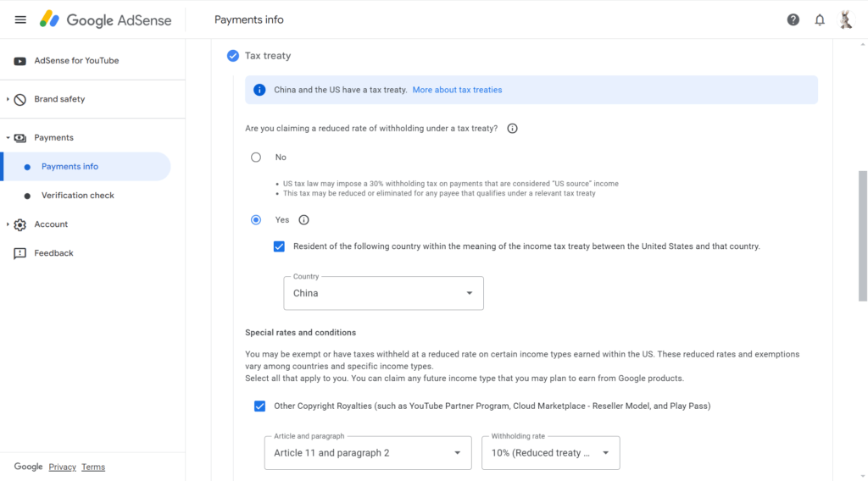Select the No radio button
Screen dimensions: 868x481
tap(256, 158)
